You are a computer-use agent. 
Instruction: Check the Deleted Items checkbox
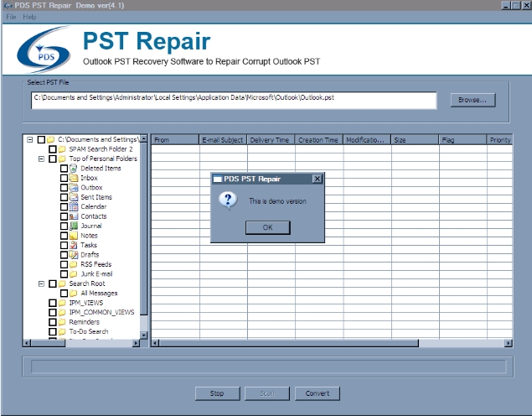(64, 168)
